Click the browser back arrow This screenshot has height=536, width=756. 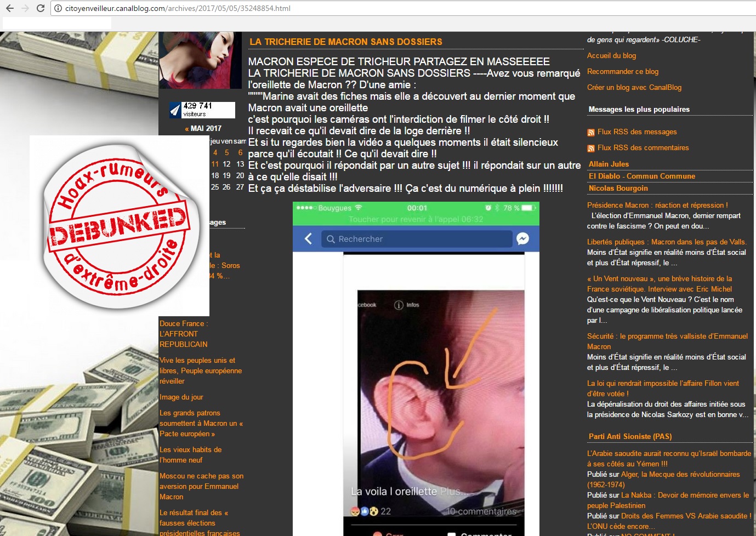[10, 8]
